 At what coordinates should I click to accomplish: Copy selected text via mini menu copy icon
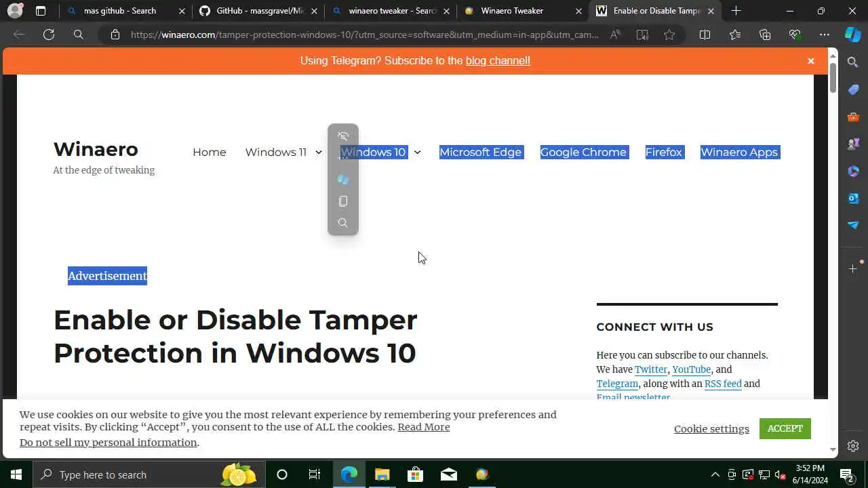tap(343, 201)
